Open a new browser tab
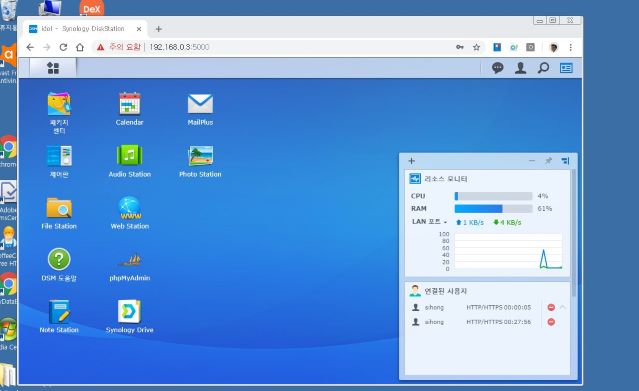This screenshot has height=391, width=639. tap(159, 29)
